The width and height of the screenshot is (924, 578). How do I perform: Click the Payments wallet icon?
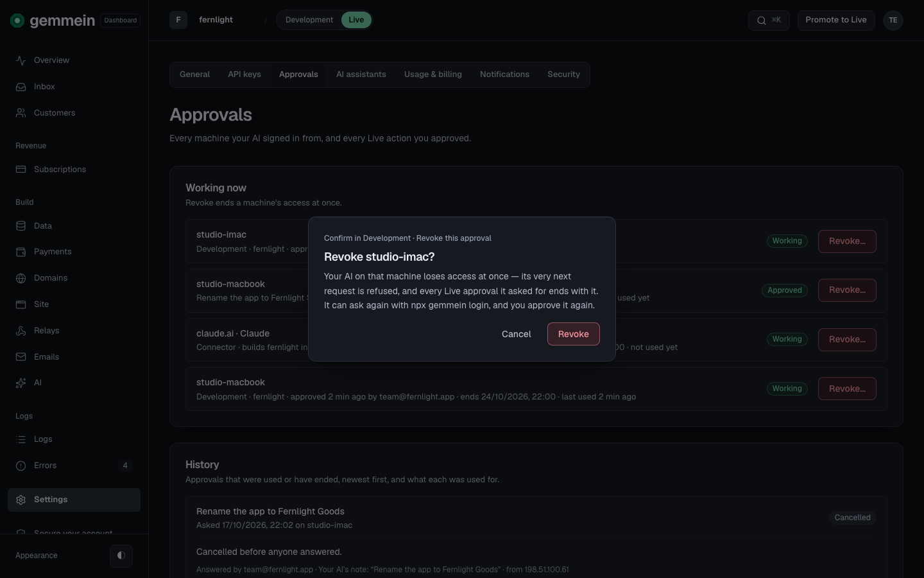click(x=21, y=252)
